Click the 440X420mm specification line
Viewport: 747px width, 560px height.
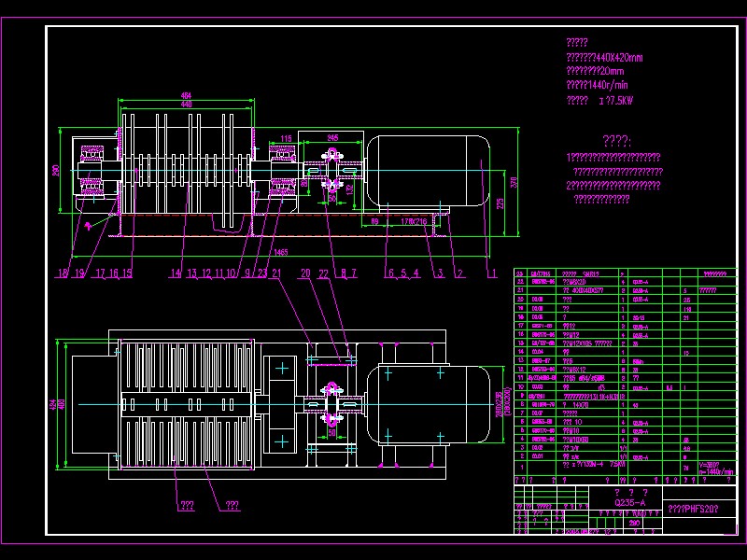pyautogui.click(x=604, y=58)
